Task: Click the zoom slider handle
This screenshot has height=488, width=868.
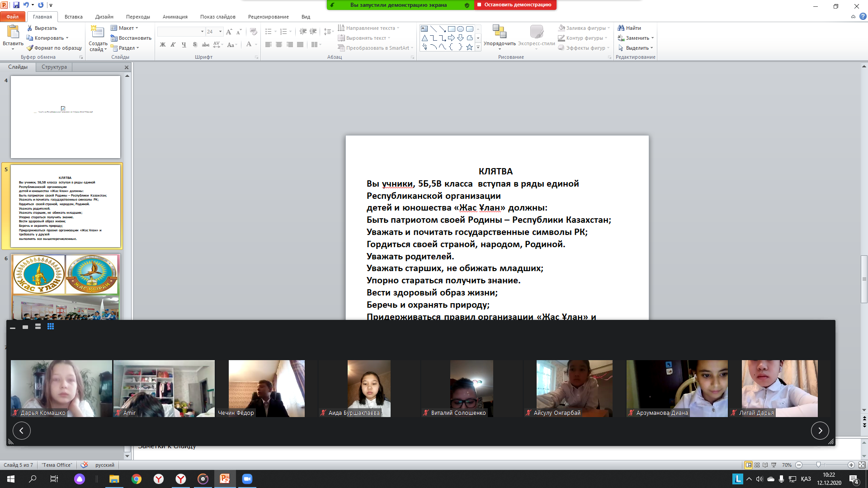Action: pos(818,465)
